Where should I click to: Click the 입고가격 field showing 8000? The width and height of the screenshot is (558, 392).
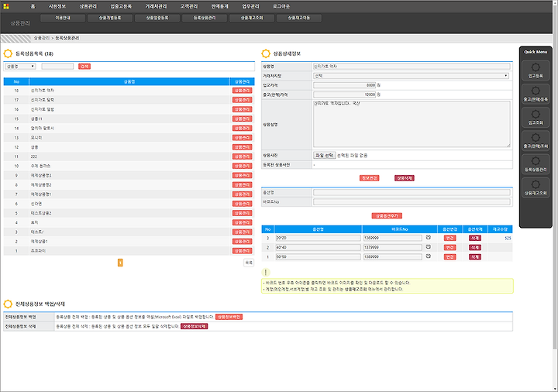point(344,85)
